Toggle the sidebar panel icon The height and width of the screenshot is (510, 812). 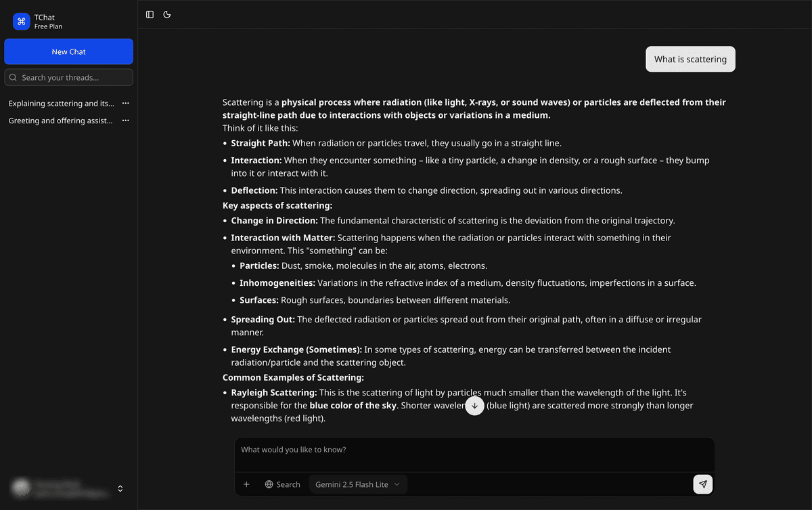tap(150, 14)
